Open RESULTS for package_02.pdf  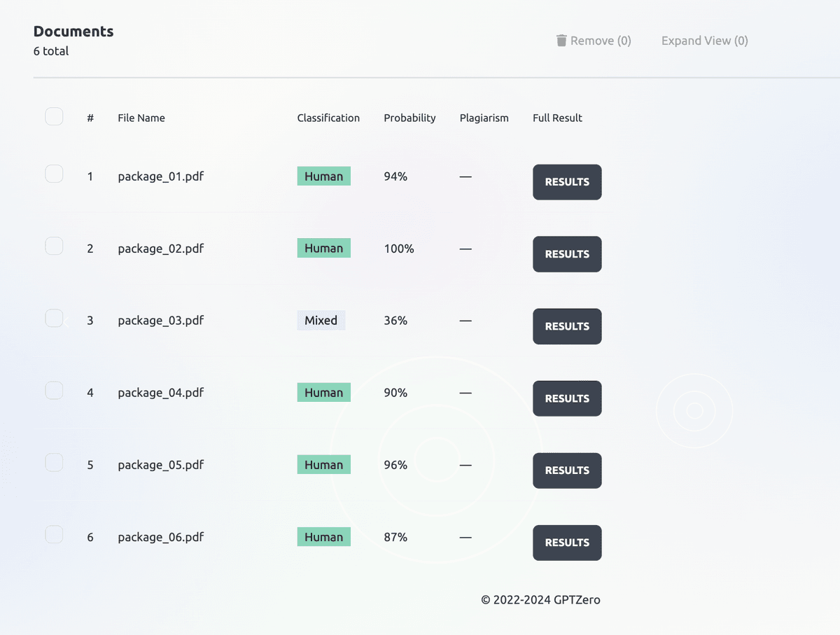point(567,254)
